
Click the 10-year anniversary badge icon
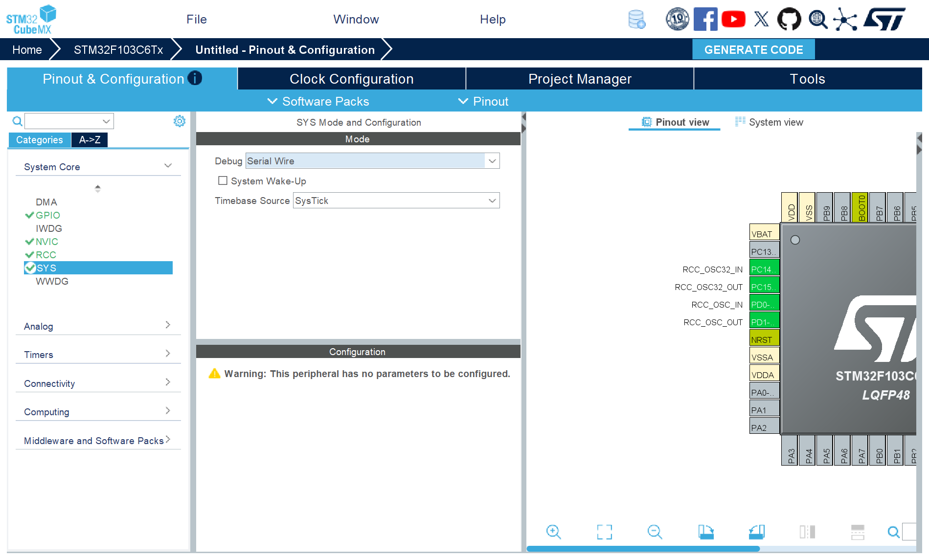[x=677, y=20]
